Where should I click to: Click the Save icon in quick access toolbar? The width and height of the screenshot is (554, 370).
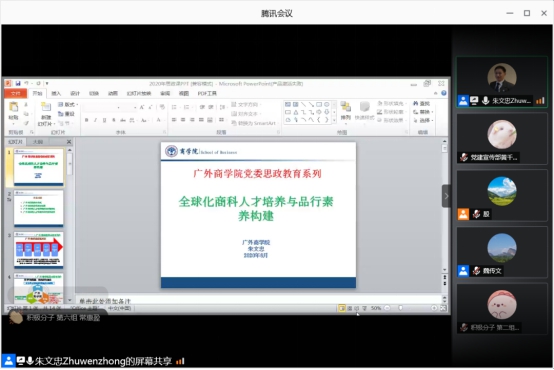tap(18, 83)
